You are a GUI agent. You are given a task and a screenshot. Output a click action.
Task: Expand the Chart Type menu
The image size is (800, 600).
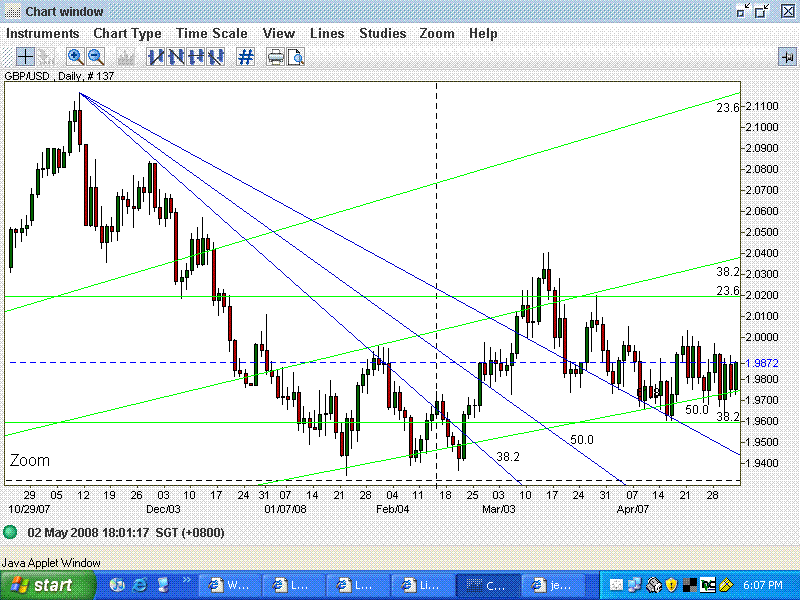coord(127,33)
